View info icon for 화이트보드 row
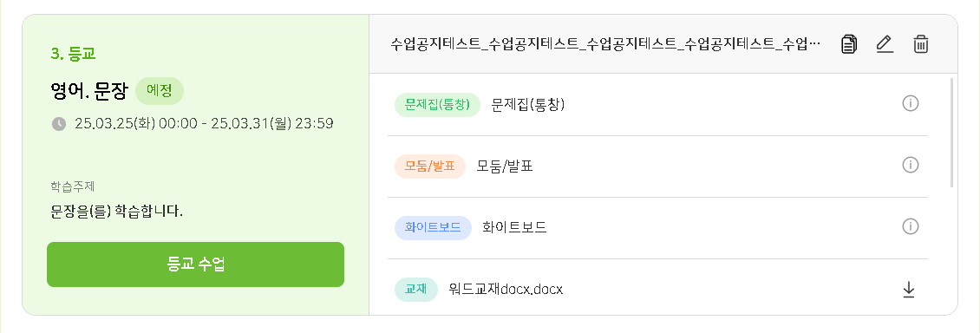 pyautogui.click(x=910, y=226)
